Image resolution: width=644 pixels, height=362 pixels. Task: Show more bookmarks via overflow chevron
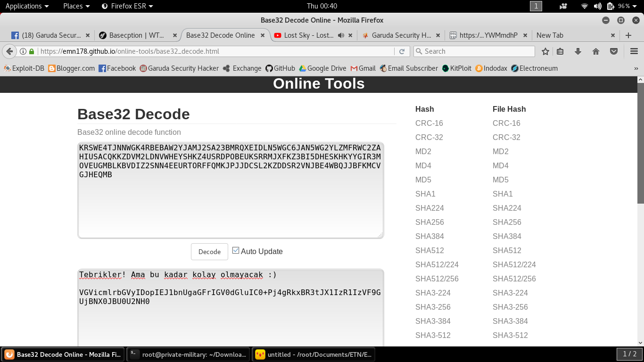tap(636, 68)
